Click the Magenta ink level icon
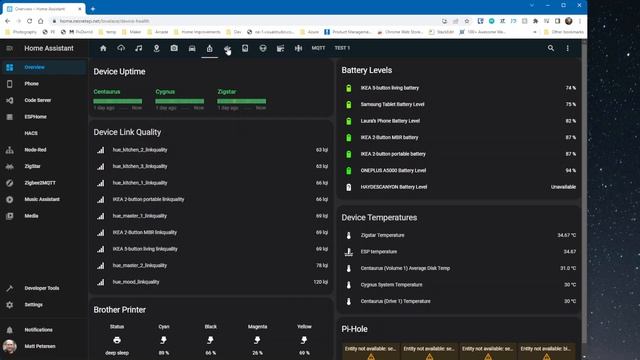 pos(257,340)
